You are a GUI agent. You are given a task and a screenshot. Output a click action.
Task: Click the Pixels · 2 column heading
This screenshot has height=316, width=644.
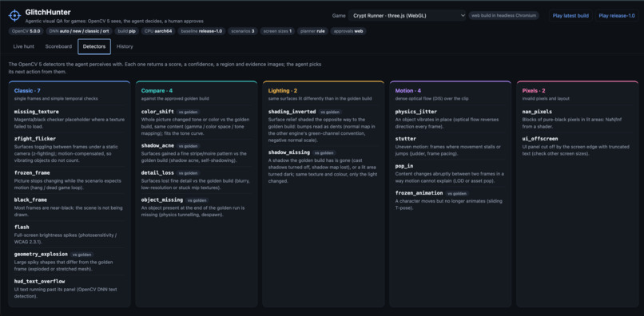tap(534, 91)
